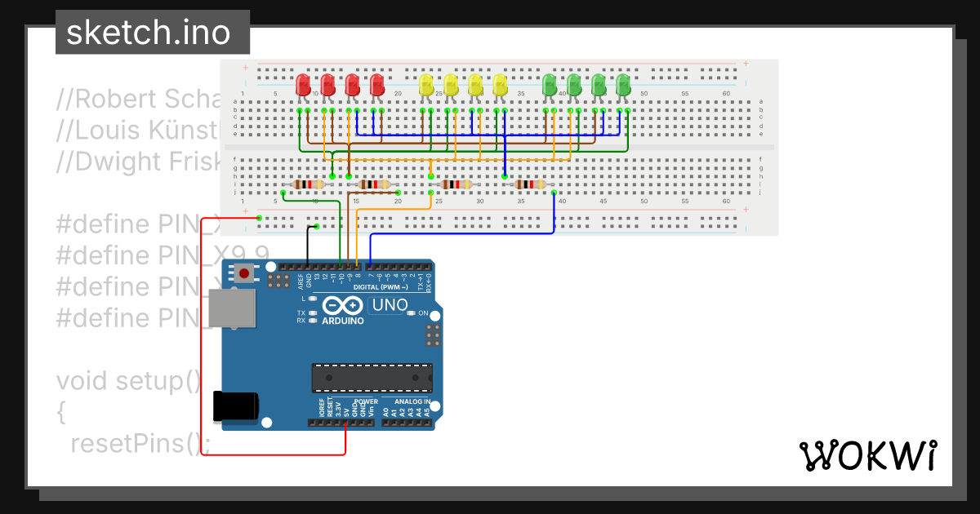Screen dimensions: 980x514
Task: Click the void setup() code line
Action: (128, 381)
